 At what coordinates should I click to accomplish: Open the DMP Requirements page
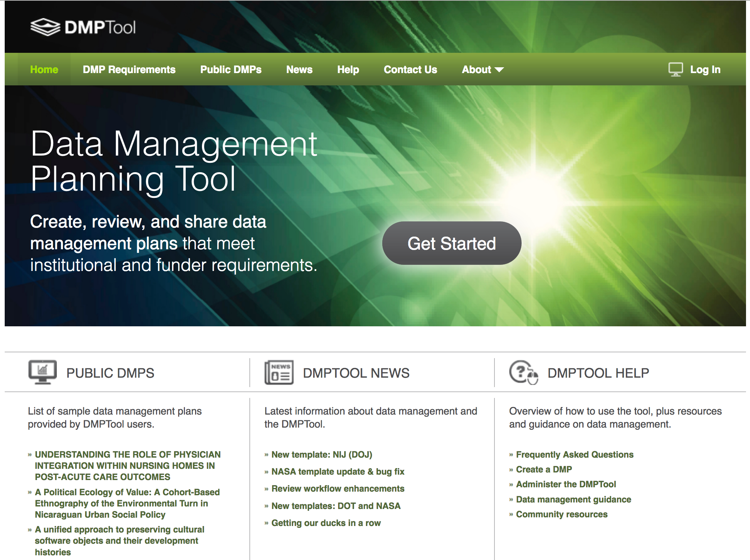click(129, 69)
